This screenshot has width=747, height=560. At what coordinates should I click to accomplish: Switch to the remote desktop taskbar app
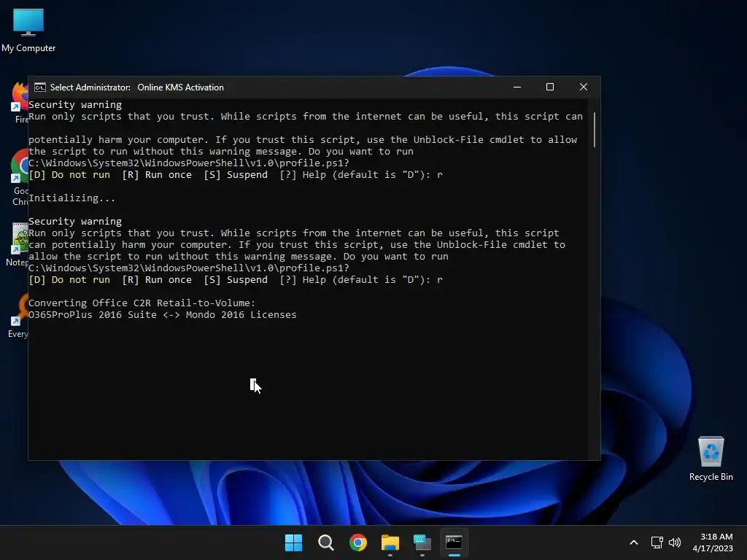click(422, 542)
